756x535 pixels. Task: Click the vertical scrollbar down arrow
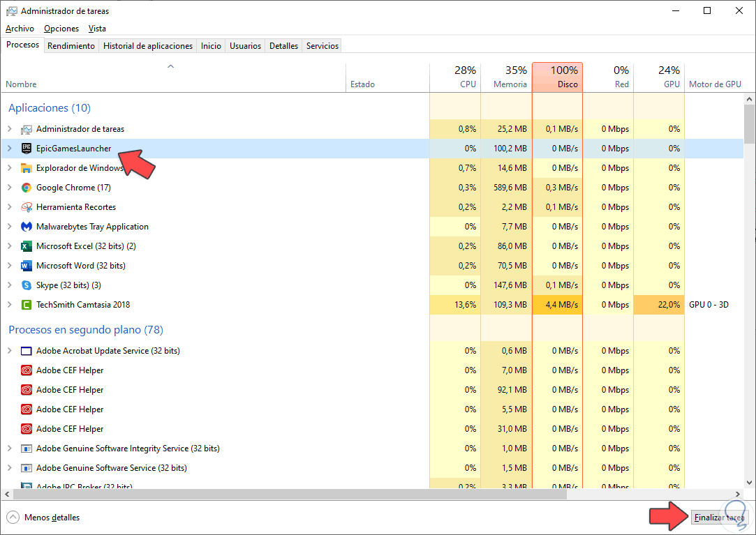[x=749, y=482]
